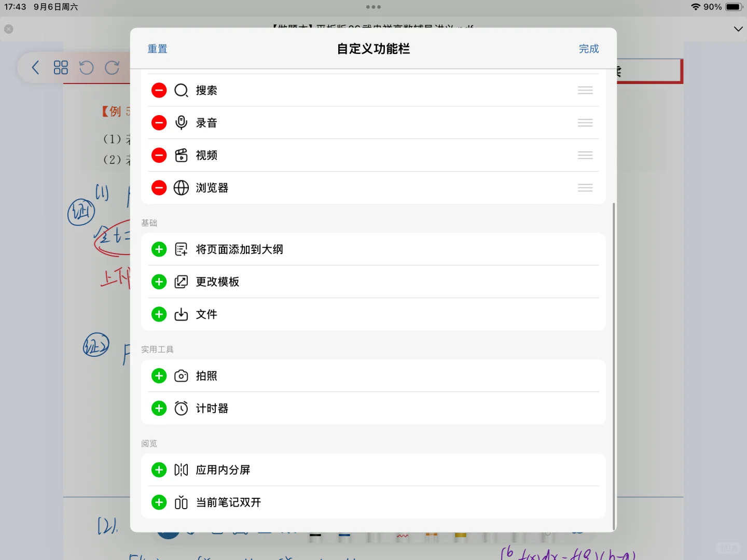Click the microphone icon next to 录音

tap(181, 123)
